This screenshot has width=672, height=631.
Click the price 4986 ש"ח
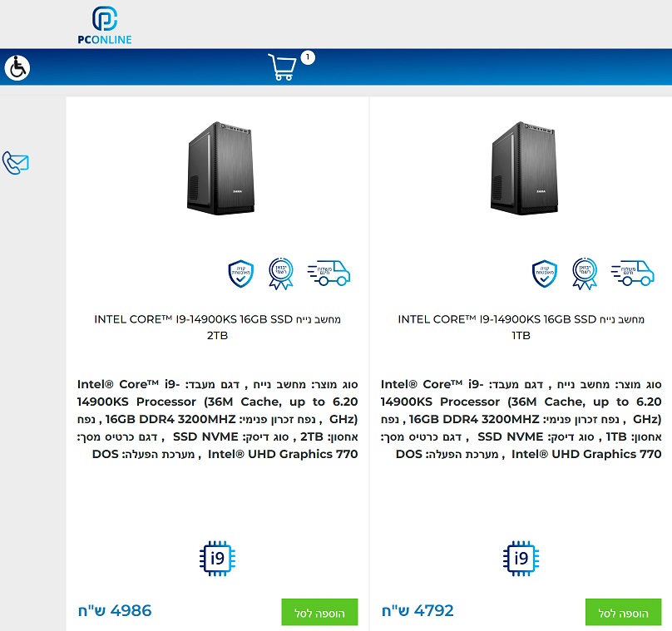pyautogui.click(x=115, y=611)
